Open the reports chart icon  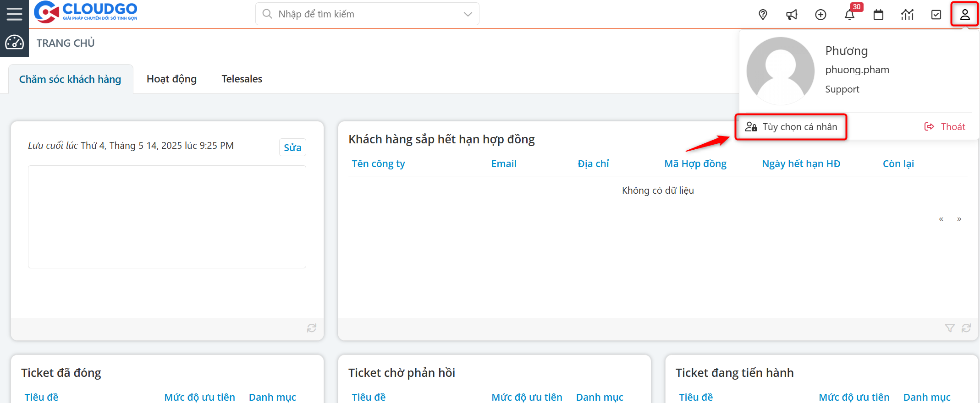pos(907,15)
